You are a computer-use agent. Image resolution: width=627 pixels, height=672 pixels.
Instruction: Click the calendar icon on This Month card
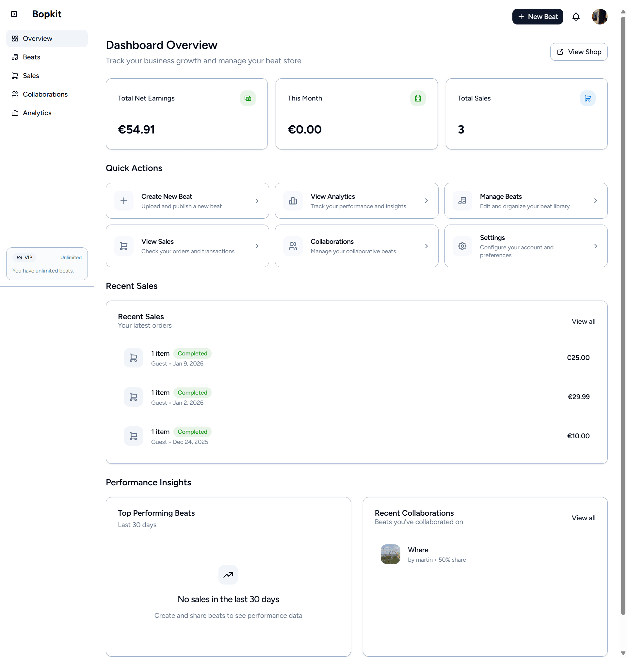[418, 98]
